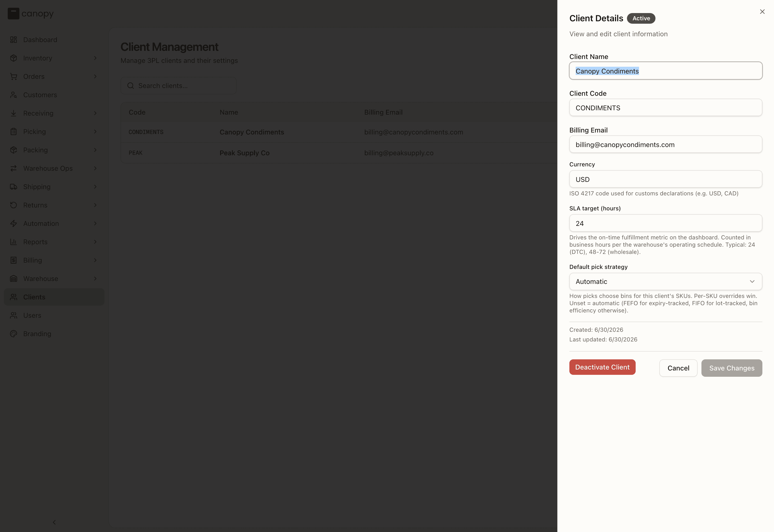Image resolution: width=774 pixels, height=532 pixels.
Task: Click the Code column header
Action: tap(137, 112)
